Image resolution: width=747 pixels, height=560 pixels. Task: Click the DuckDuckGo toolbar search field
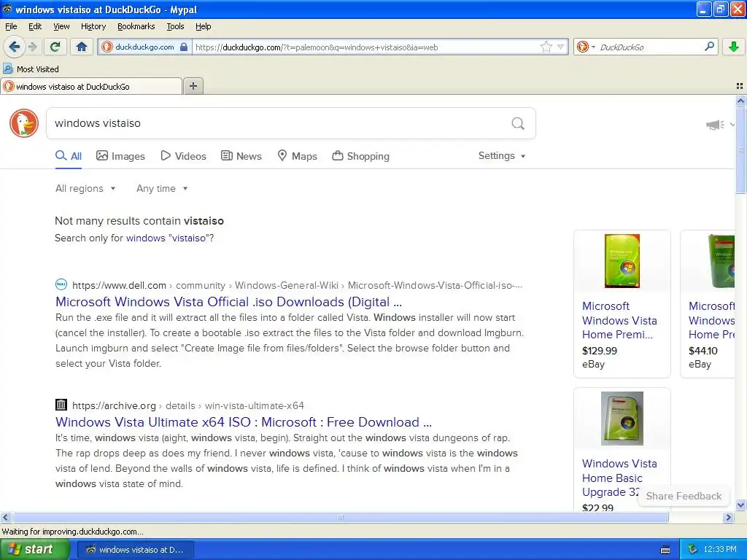pos(649,47)
